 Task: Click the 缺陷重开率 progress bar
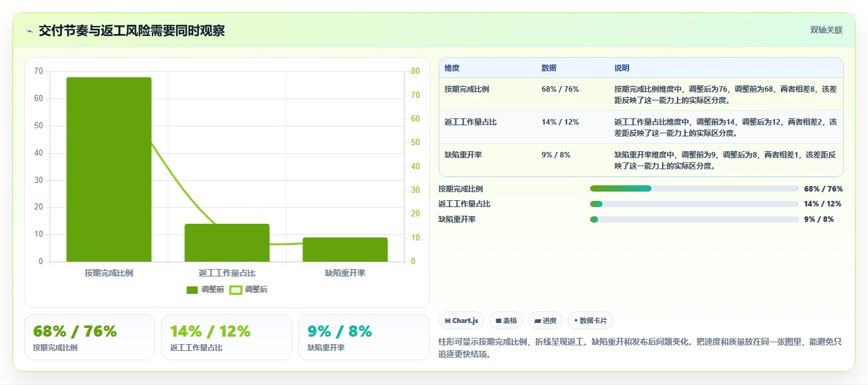click(x=694, y=219)
